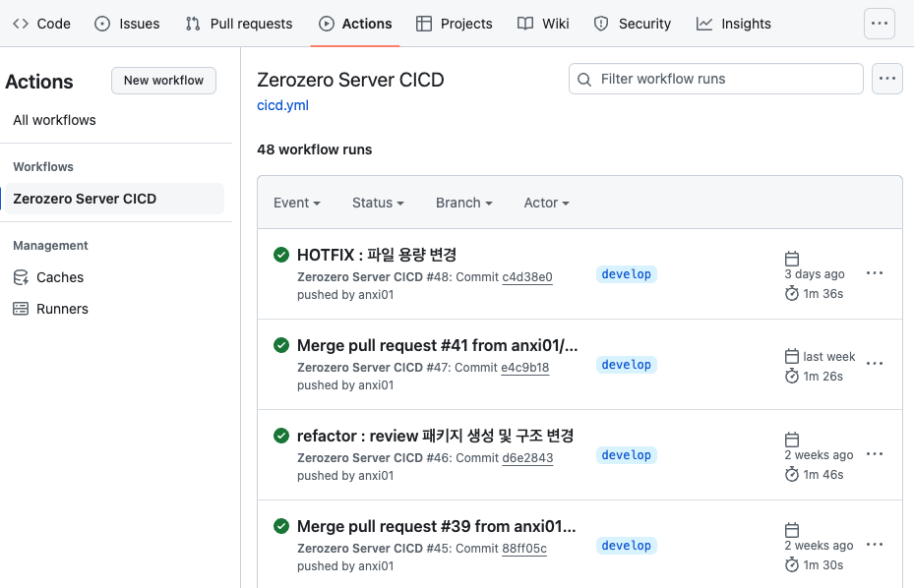Open Caches under Management
This screenshot has width=914, height=588.
click(x=59, y=277)
